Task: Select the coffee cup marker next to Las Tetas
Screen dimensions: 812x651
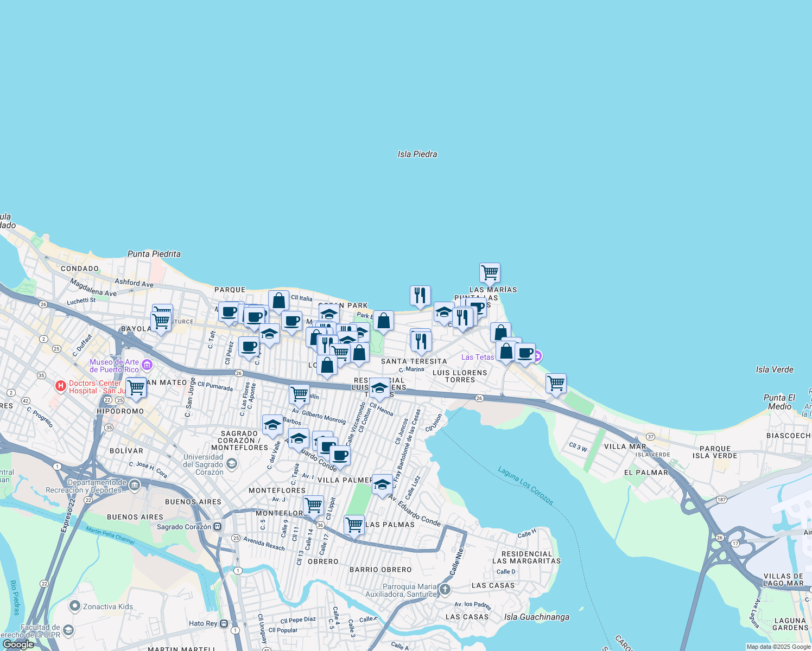Action: point(525,353)
